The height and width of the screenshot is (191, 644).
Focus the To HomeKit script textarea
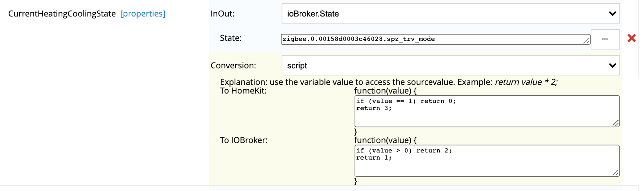point(487,111)
